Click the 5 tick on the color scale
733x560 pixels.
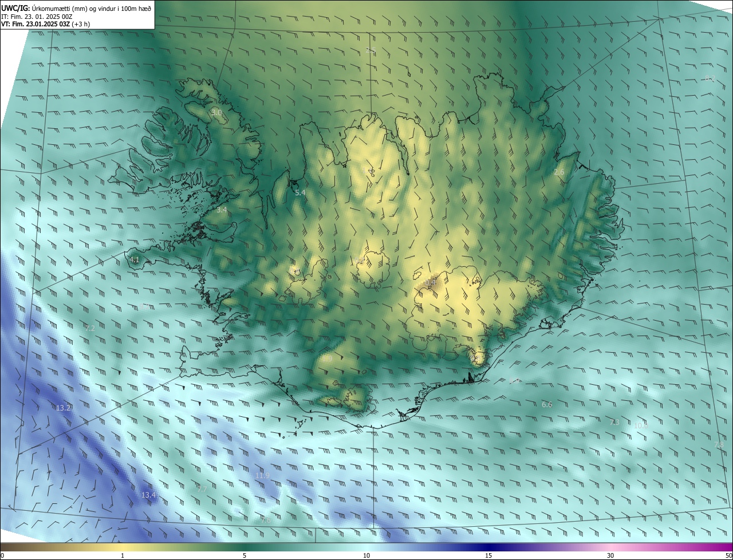(245, 555)
